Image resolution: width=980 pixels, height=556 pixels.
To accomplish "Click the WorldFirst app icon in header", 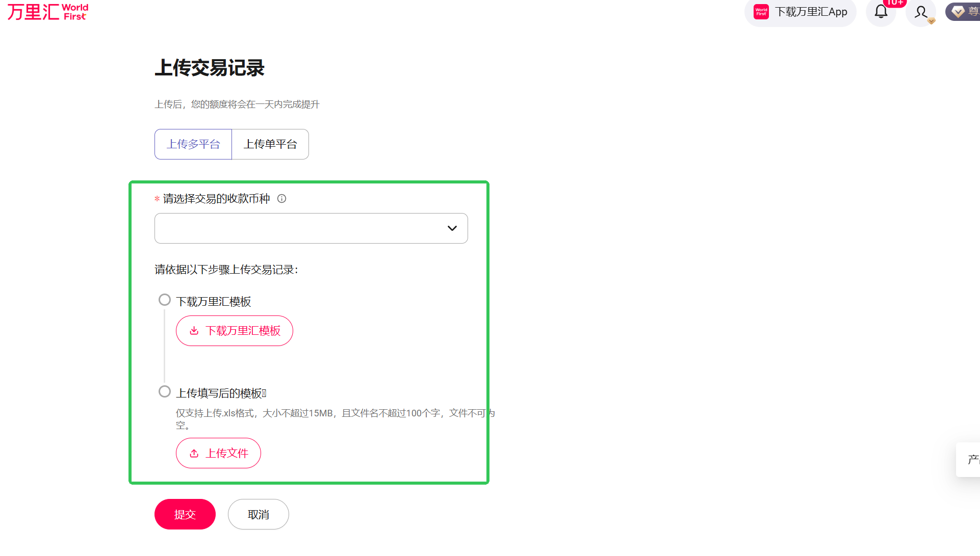I will pyautogui.click(x=761, y=12).
